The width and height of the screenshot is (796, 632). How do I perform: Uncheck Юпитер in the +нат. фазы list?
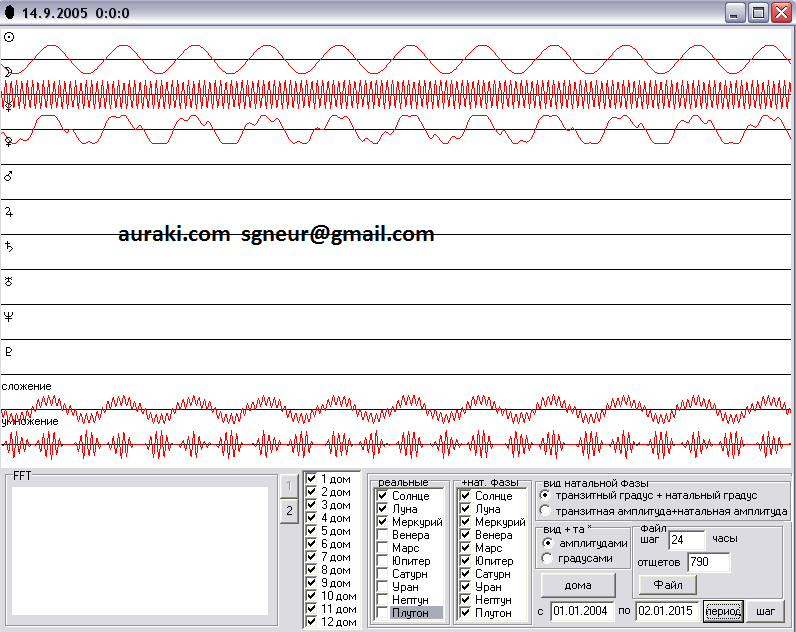click(466, 561)
